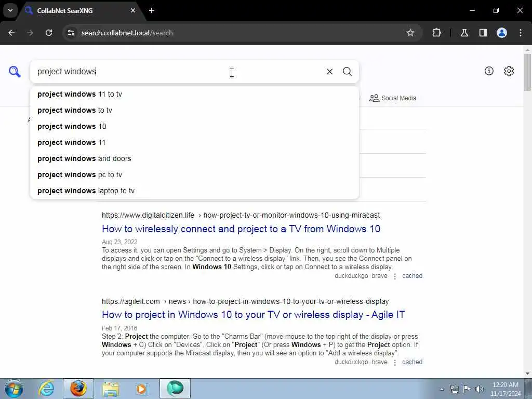Go back to previous page
The image size is (532, 399).
point(11,33)
